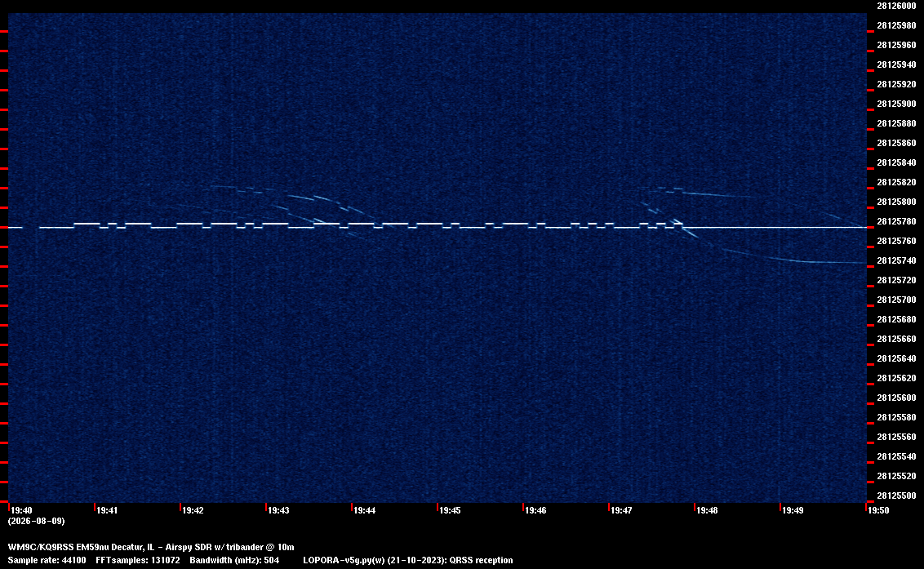Click the LOPORA-v5g.py(w) QRSS reception text
Image resolution: width=924 pixels, height=569 pixels.
(x=408, y=560)
